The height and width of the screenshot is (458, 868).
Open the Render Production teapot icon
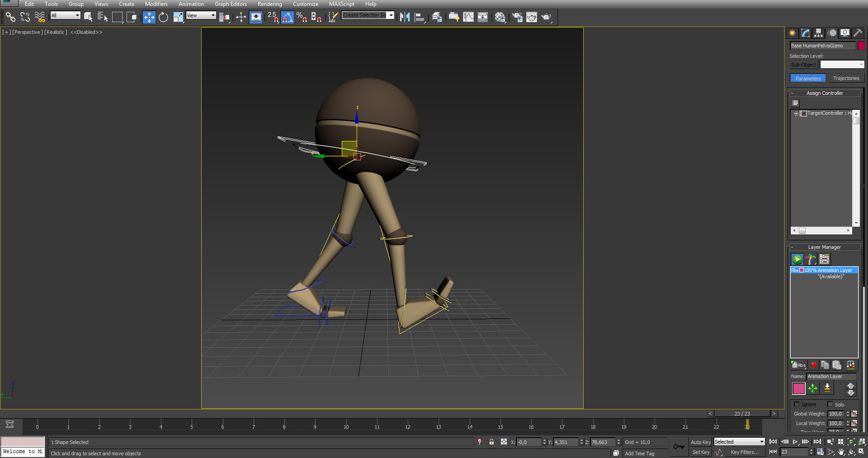(546, 16)
